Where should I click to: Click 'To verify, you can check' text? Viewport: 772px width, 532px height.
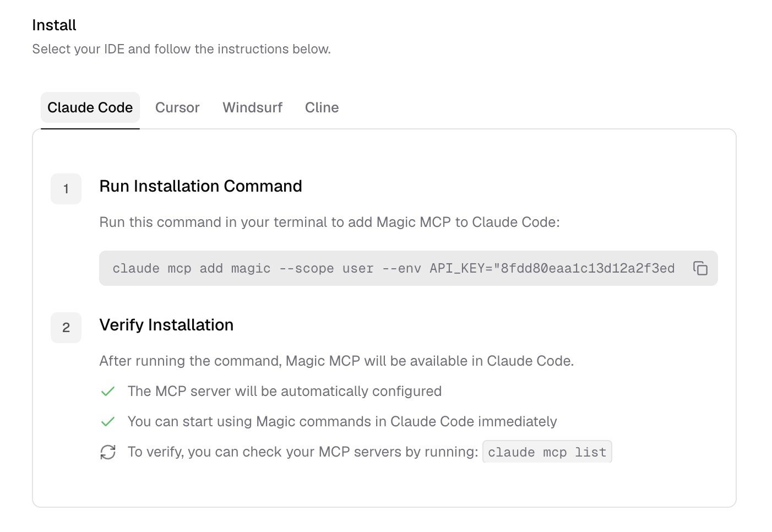(x=303, y=452)
